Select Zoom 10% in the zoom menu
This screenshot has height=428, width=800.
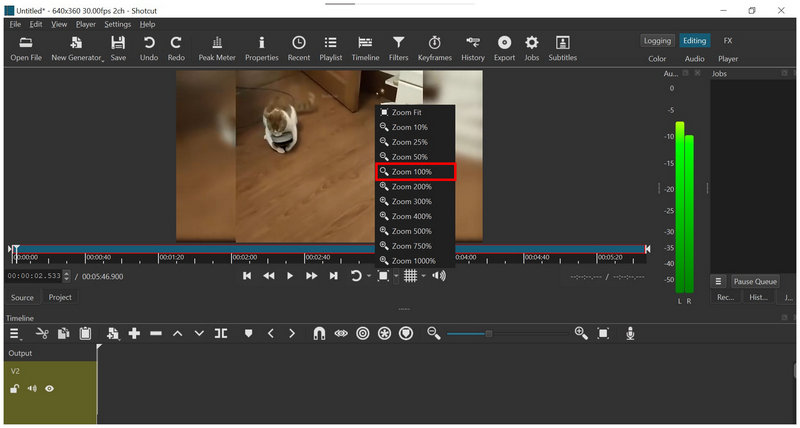[x=415, y=127]
